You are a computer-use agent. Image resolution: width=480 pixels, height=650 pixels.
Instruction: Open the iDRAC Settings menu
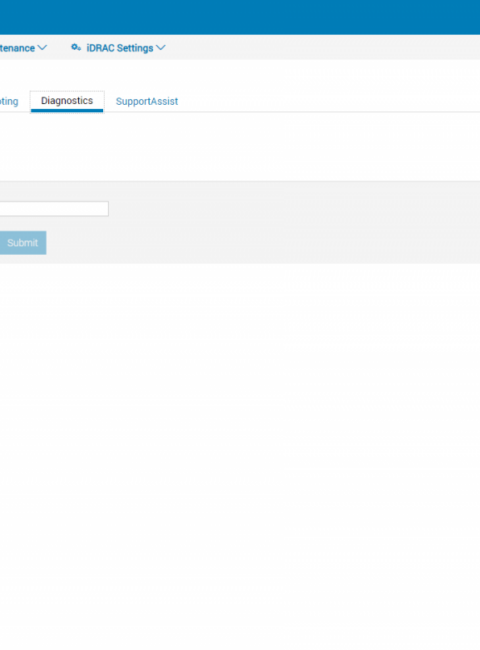tap(120, 48)
